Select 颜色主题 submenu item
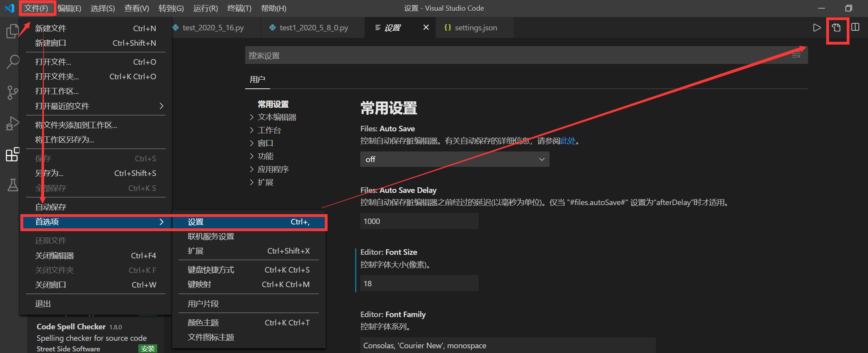The width and height of the screenshot is (868, 353). click(249, 323)
